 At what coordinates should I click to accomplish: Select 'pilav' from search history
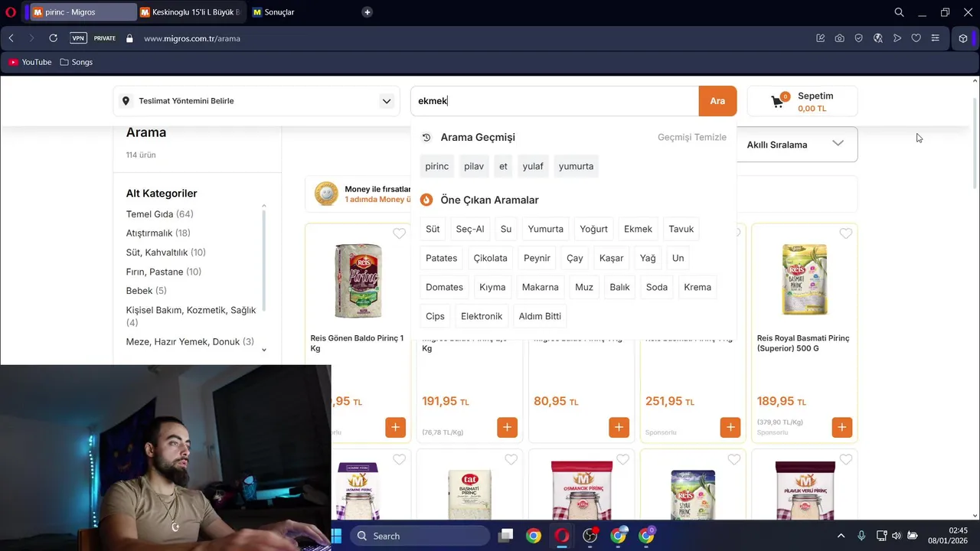point(474,166)
